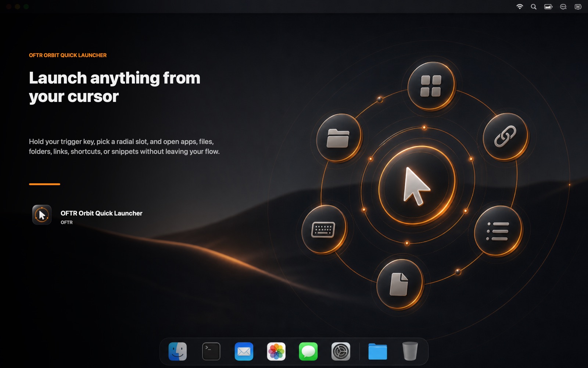Pick the file document radial slot
Image resolution: width=588 pixels, height=368 pixels.
(x=399, y=284)
